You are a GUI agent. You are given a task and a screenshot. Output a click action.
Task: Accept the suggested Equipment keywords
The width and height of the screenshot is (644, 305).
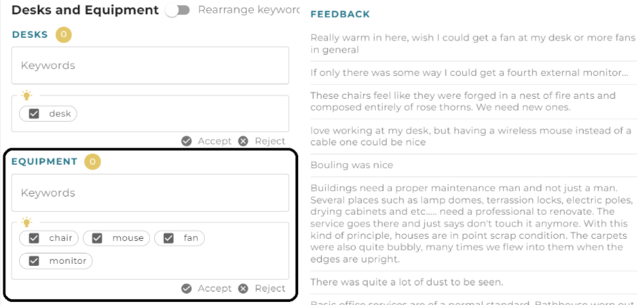click(206, 288)
